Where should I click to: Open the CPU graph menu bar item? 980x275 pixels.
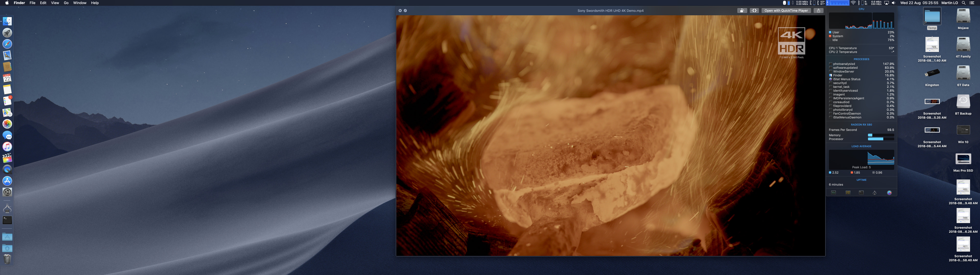point(838,3)
